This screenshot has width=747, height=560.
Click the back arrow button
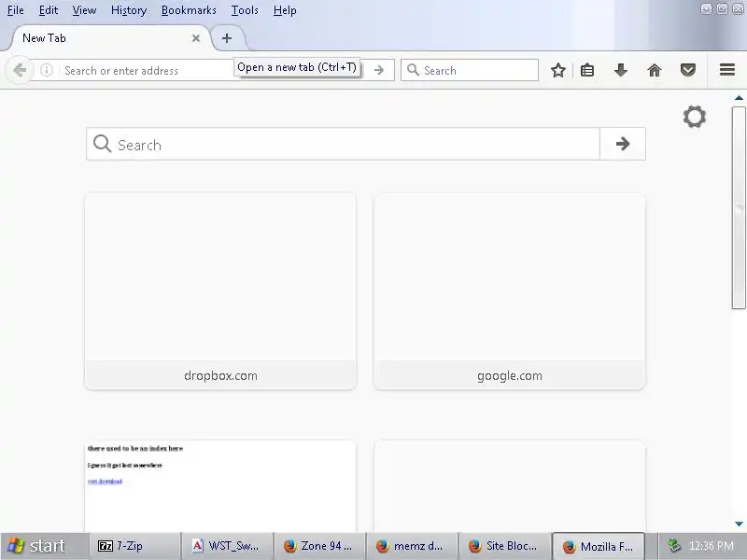pyautogui.click(x=20, y=71)
